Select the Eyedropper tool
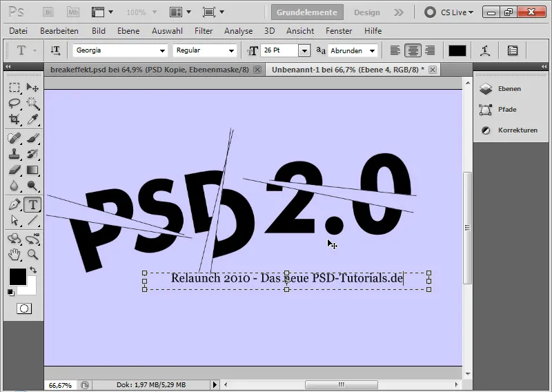 coord(32,119)
